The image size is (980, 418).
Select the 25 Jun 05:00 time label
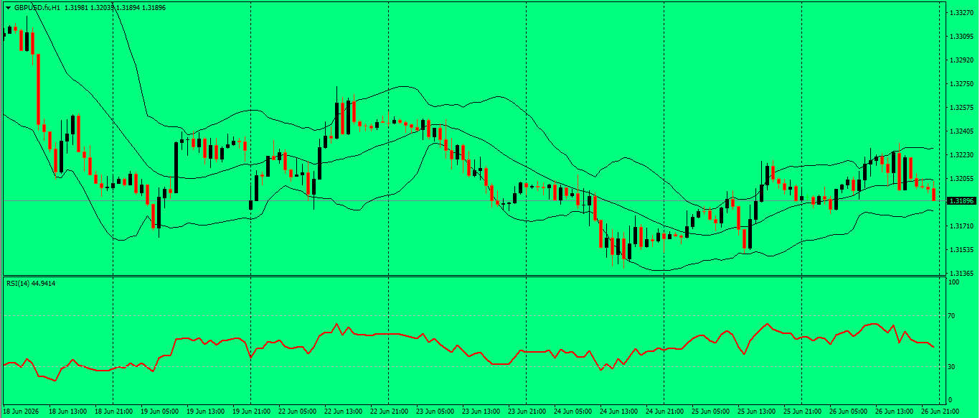[x=710, y=412]
